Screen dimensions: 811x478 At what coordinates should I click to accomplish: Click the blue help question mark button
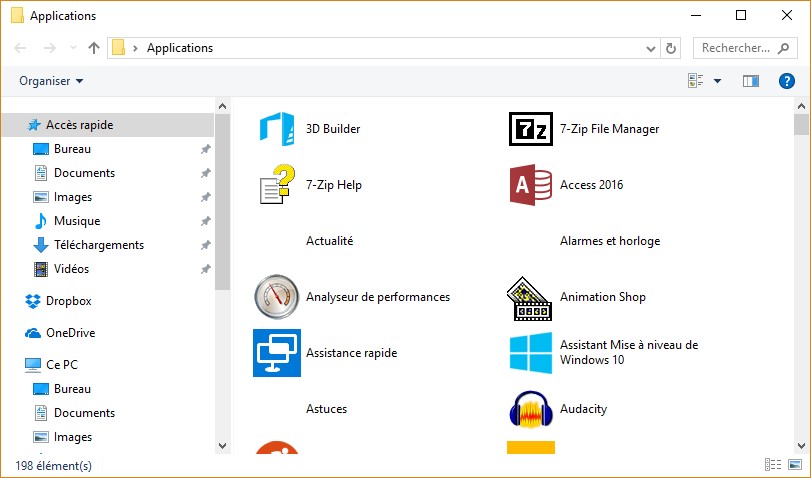click(786, 81)
